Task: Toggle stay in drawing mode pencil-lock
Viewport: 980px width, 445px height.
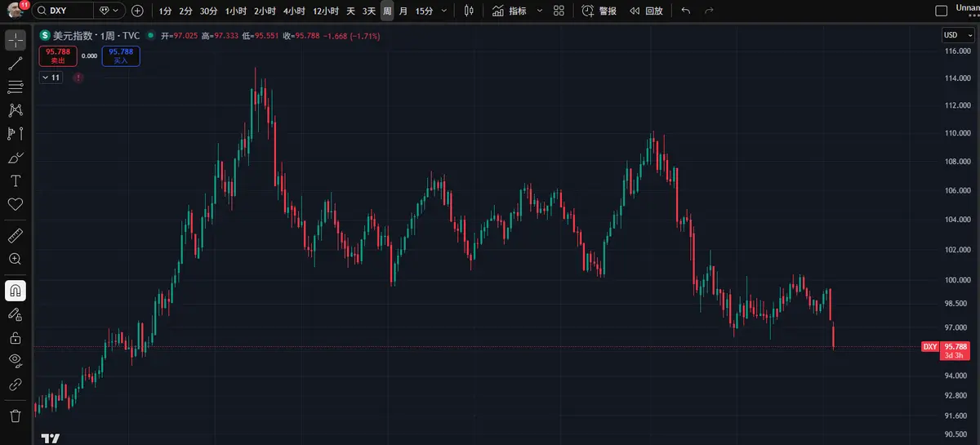Action: coord(16,314)
